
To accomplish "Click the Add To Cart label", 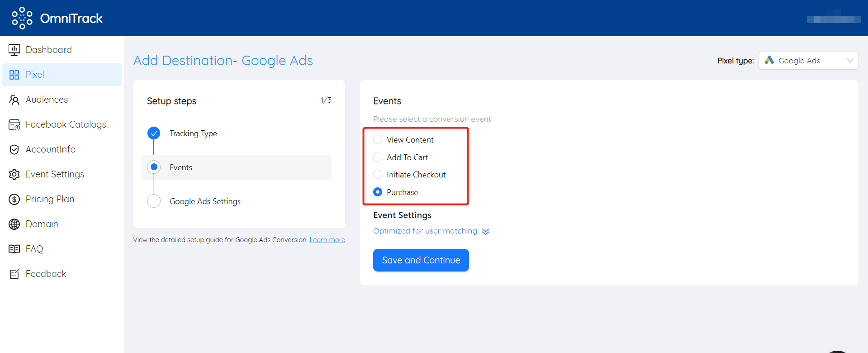I will tap(407, 157).
